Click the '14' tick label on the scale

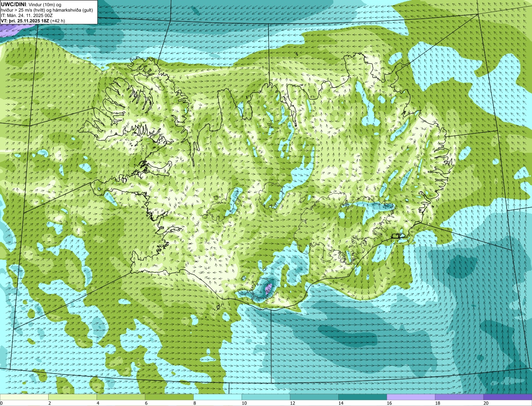[x=341, y=403]
